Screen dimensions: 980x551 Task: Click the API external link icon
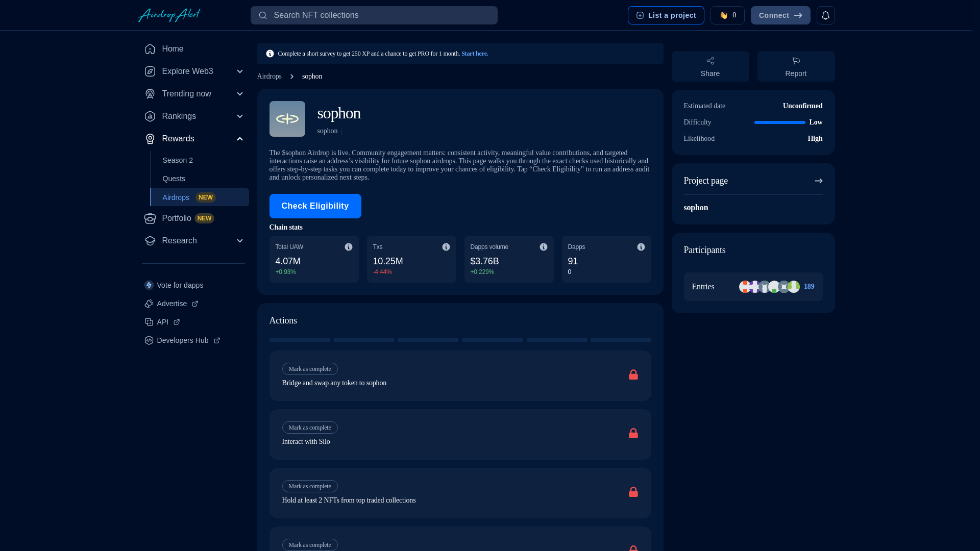pyautogui.click(x=177, y=322)
